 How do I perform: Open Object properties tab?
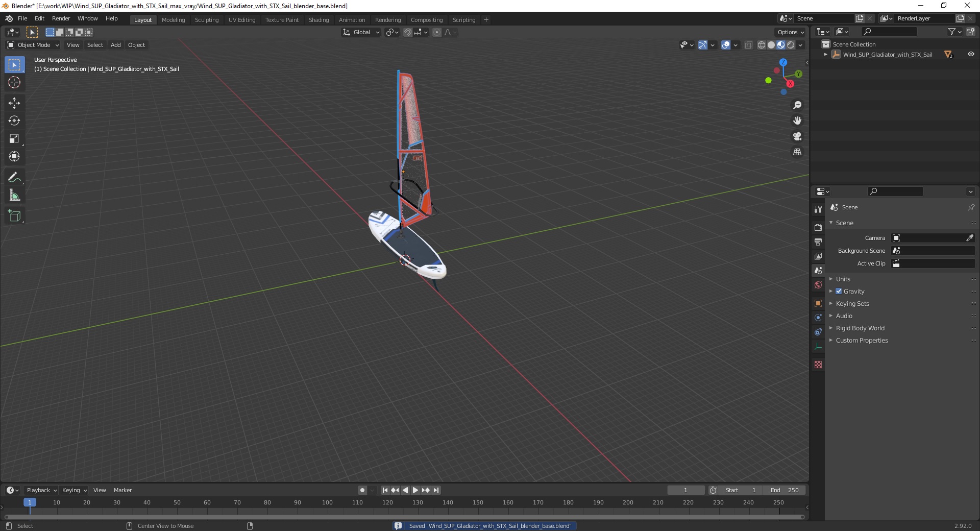pos(818,303)
